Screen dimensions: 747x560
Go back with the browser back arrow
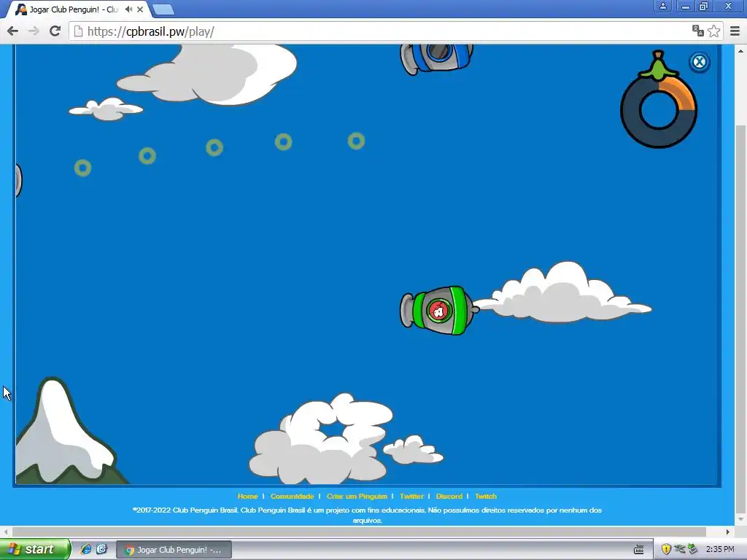pos(13,31)
